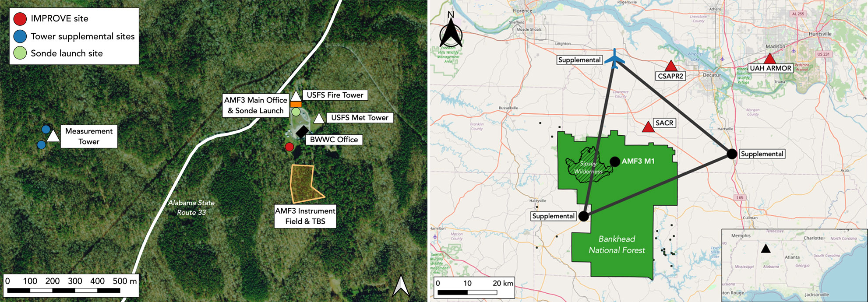
Task: Select the blue airplane Supplemental site icon
Action: tap(615, 59)
